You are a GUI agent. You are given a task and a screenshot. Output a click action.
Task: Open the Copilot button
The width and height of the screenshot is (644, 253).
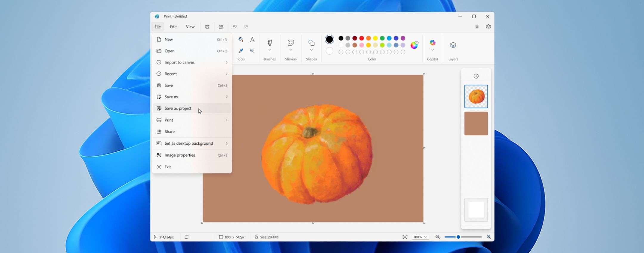432,43
